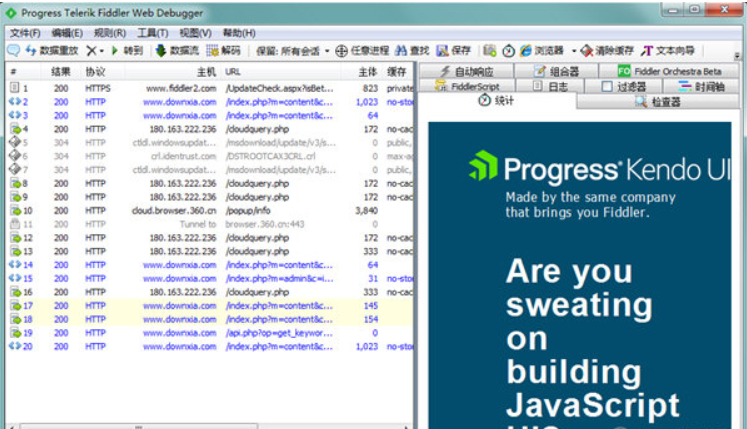747x429 pixels.
Task: Select session 10 host cloud.browser.360.cn
Action: tap(174, 210)
